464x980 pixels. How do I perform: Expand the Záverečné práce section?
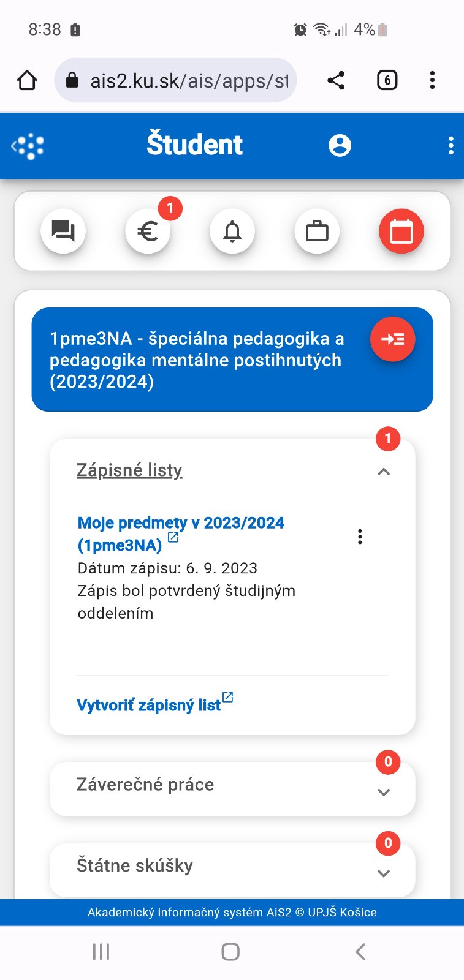point(384,791)
